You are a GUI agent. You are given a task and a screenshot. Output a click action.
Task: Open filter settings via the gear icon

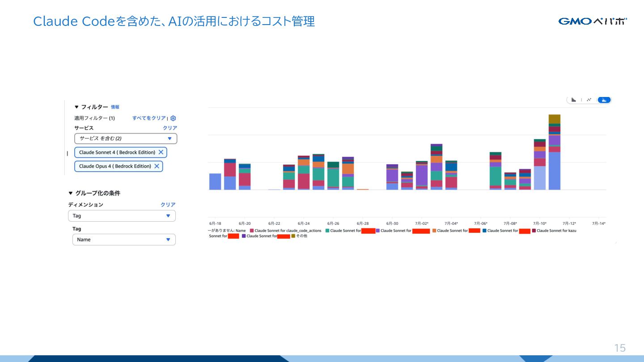click(173, 118)
